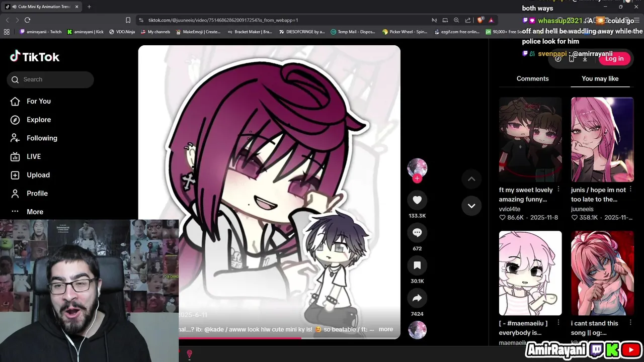Open the 'Temp Mail - Dispos' bookmark
644x362 pixels.
[353, 32]
